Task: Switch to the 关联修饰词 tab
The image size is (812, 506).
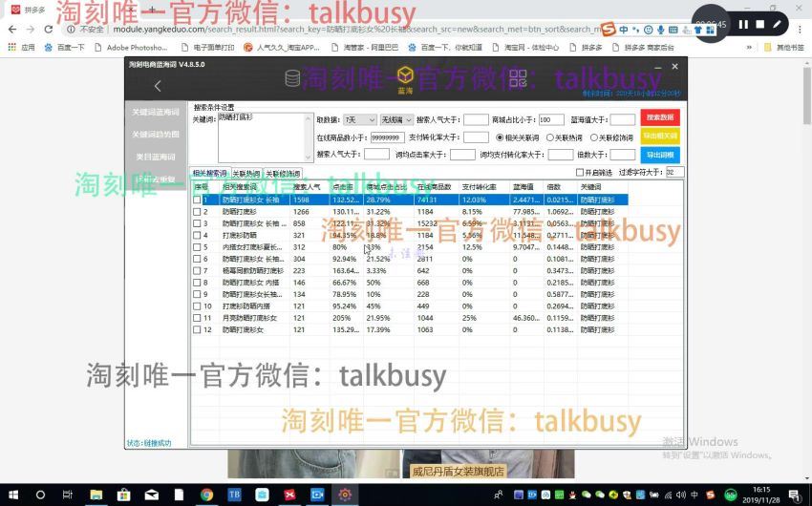Action: click(x=282, y=174)
